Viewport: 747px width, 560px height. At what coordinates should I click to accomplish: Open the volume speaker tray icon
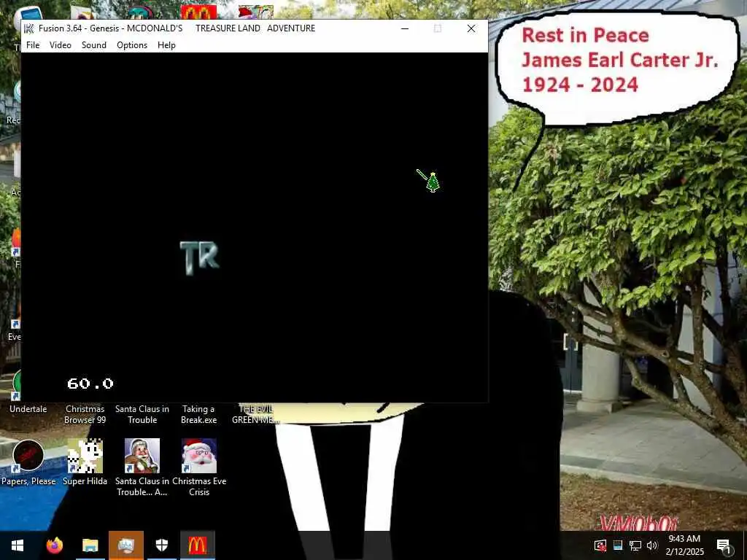point(652,545)
